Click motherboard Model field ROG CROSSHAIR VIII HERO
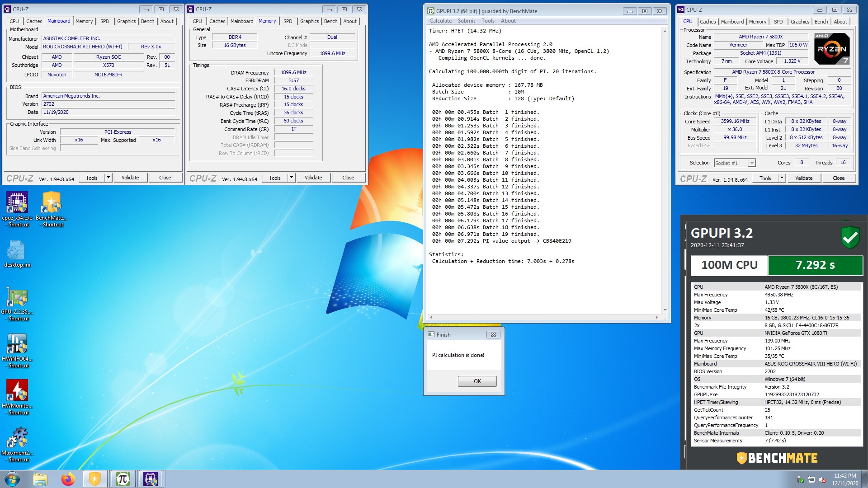This screenshot has width=868, height=488. point(84,47)
